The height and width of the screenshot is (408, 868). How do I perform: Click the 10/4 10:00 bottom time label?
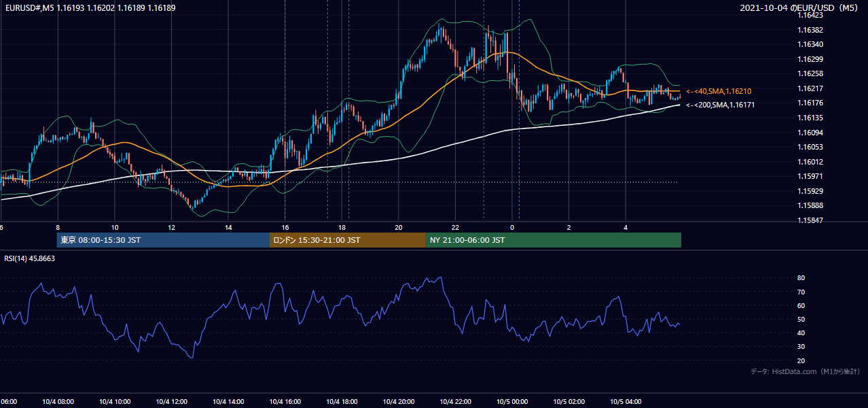pos(115,402)
